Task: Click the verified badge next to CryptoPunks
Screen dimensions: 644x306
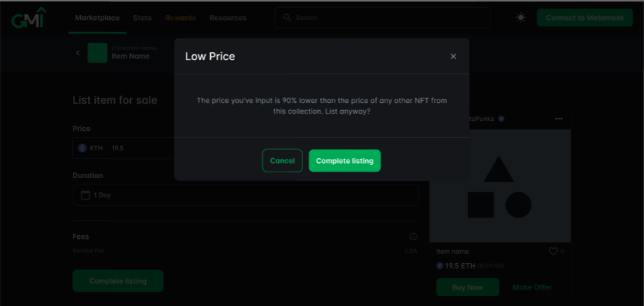Action: coord(501,119)
